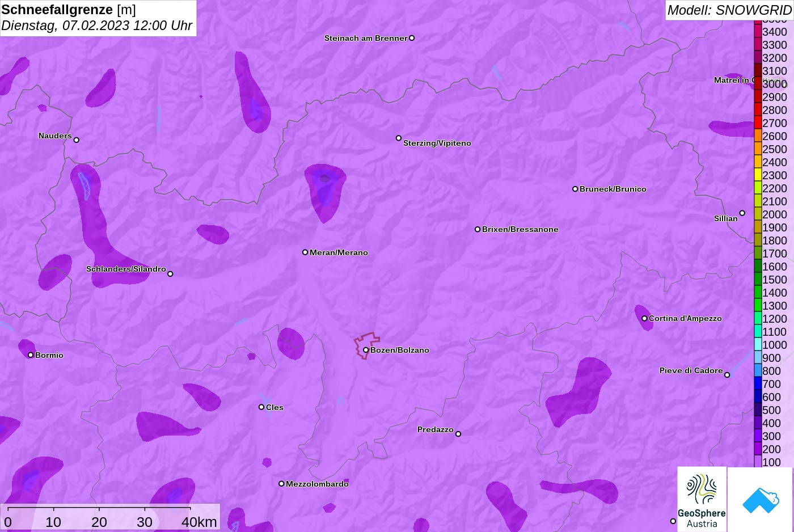794x532 pixels.
Task: Click the 40km scale bar label
Action: 199,522
